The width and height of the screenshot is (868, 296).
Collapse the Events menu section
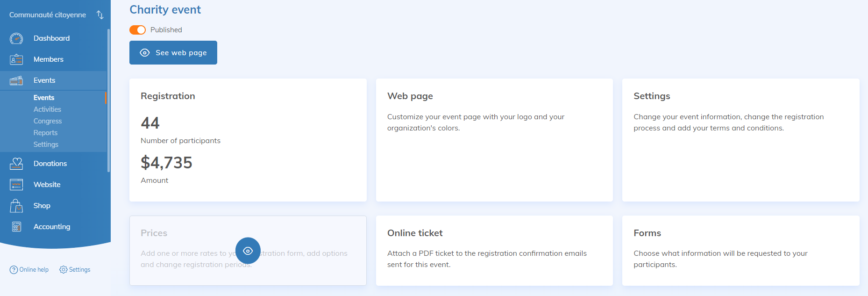(x=44, y=80)
